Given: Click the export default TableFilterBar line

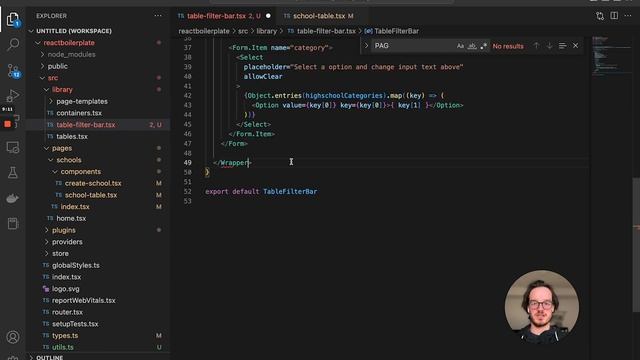Looking at the screenshot, I should tap(261, 191).
